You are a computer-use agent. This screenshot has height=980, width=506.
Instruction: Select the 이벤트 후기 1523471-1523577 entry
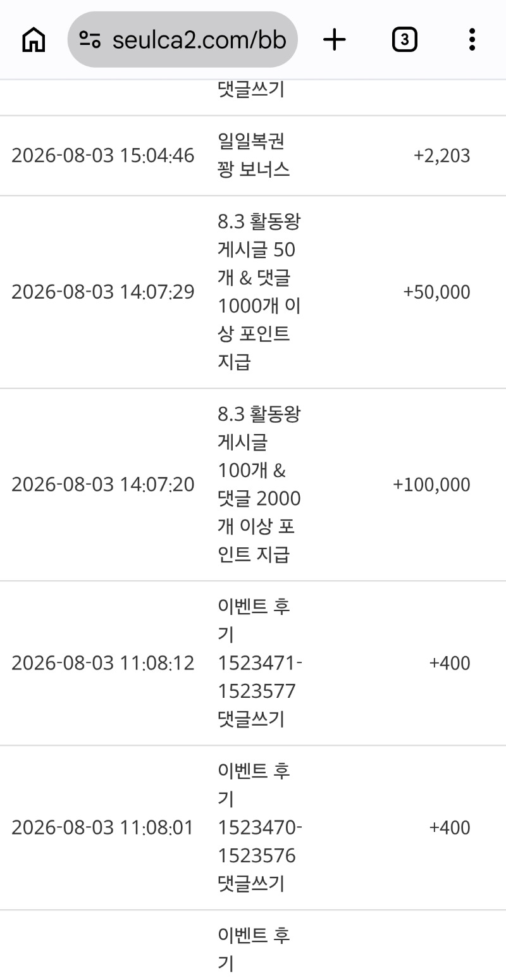[260, 663]
